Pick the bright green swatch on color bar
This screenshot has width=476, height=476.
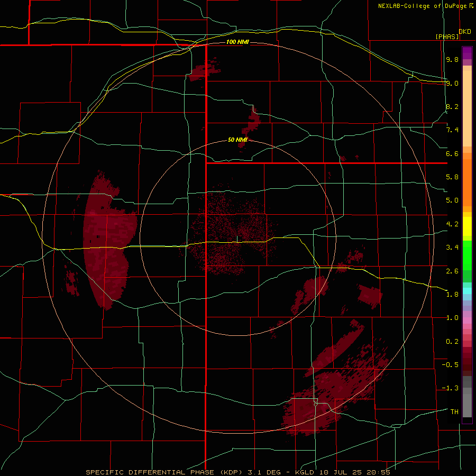[x=467, y=255]
